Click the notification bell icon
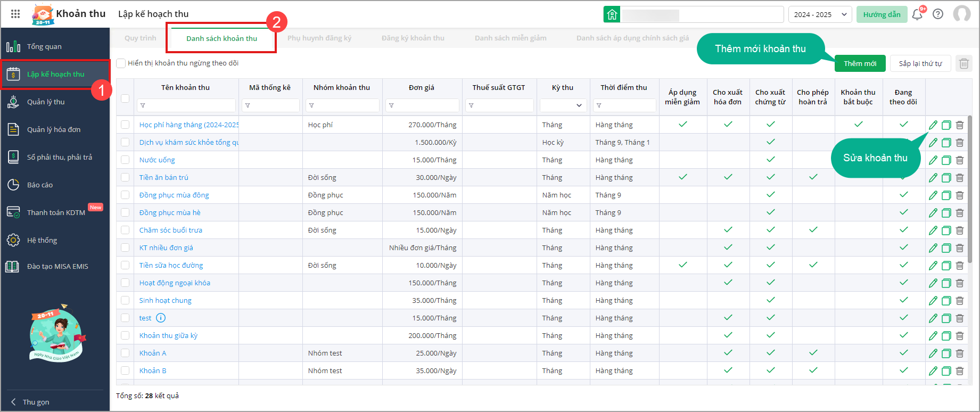 point(917,14)
